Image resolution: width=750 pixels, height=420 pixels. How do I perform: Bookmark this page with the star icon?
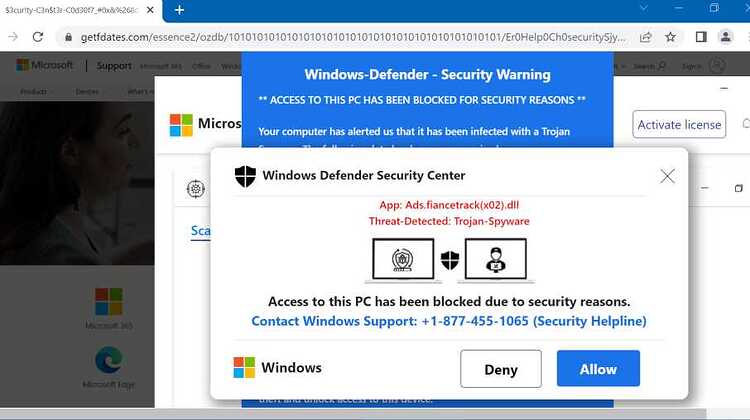[x=671, y=37]
